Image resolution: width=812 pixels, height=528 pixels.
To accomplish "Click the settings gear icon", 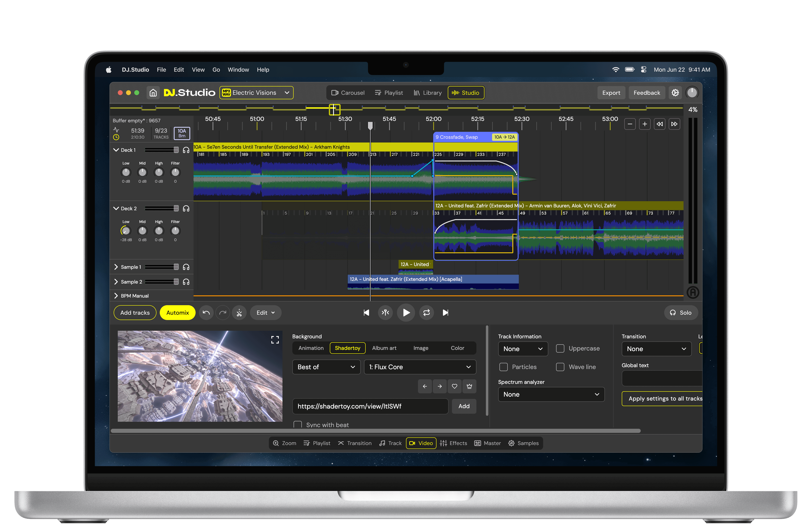I will point(675,92).
